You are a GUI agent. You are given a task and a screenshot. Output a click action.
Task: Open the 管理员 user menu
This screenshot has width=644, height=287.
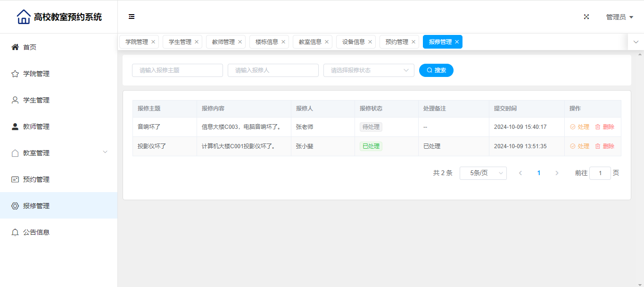[x=619, y=17]
